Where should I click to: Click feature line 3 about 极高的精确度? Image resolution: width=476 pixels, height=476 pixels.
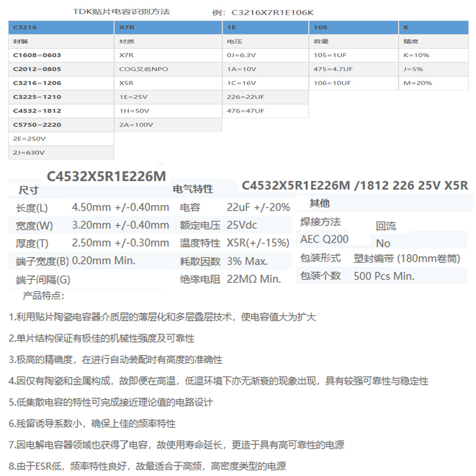tap(116, 360)
